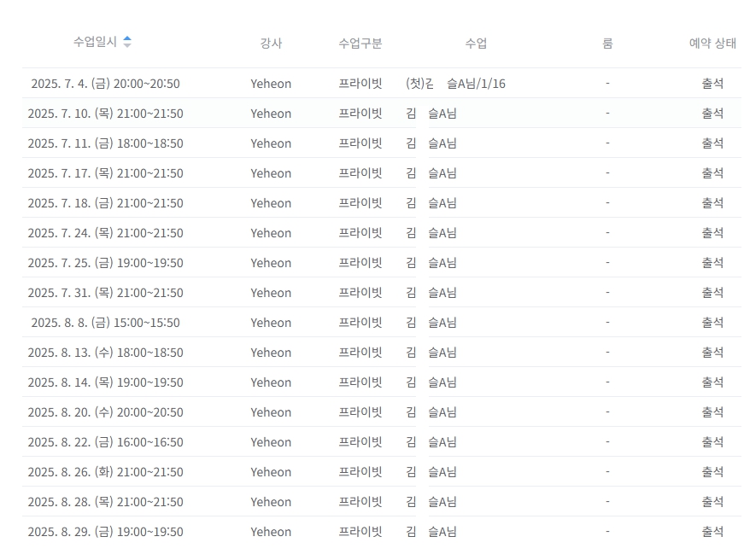Viewport: 750px width, 560px height.
Task: Click the 룸 column header
Action: tap(606, 44)
